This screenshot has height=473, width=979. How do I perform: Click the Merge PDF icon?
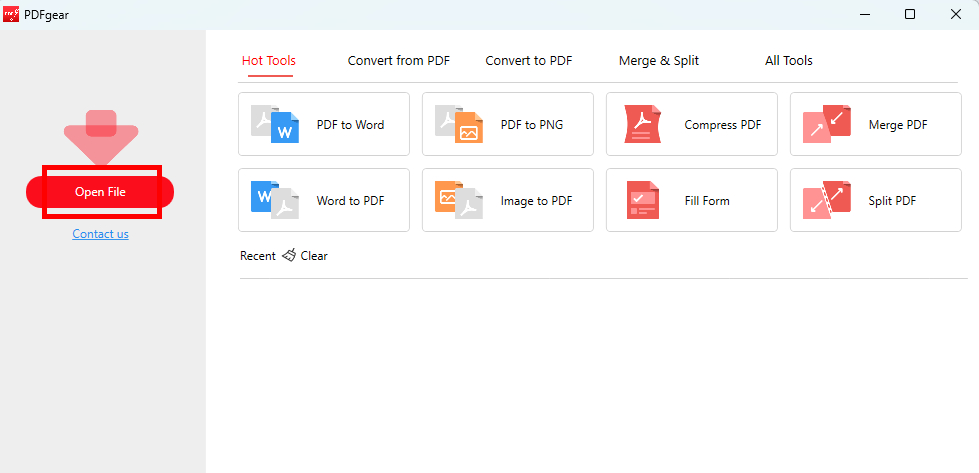pyautogui.click(x=827, y=124)
